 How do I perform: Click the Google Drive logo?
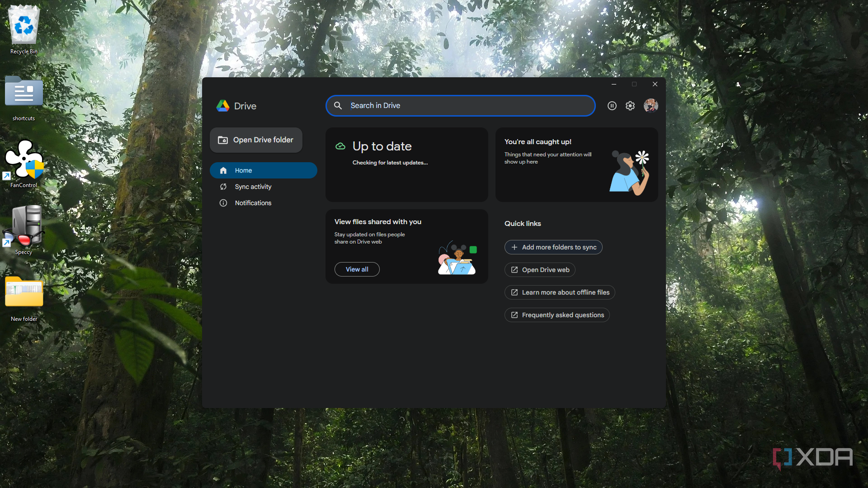(x=223, y=106)
